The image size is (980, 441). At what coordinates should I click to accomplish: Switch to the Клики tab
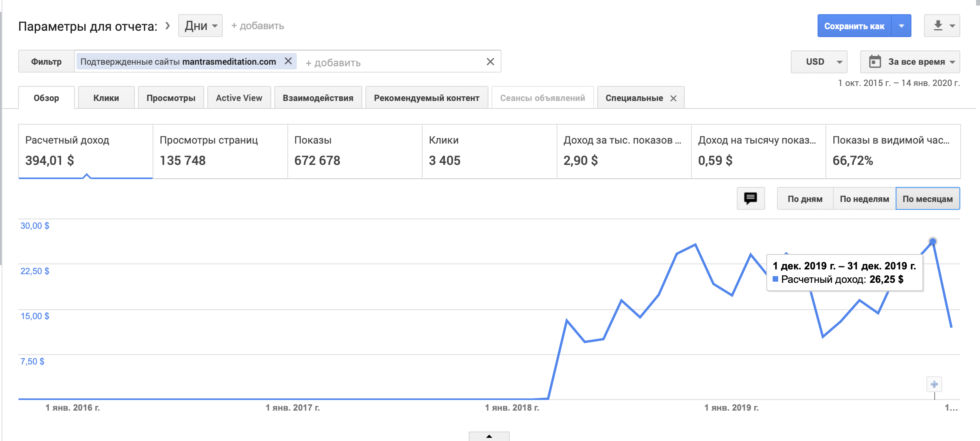click(x=106, y=98)
